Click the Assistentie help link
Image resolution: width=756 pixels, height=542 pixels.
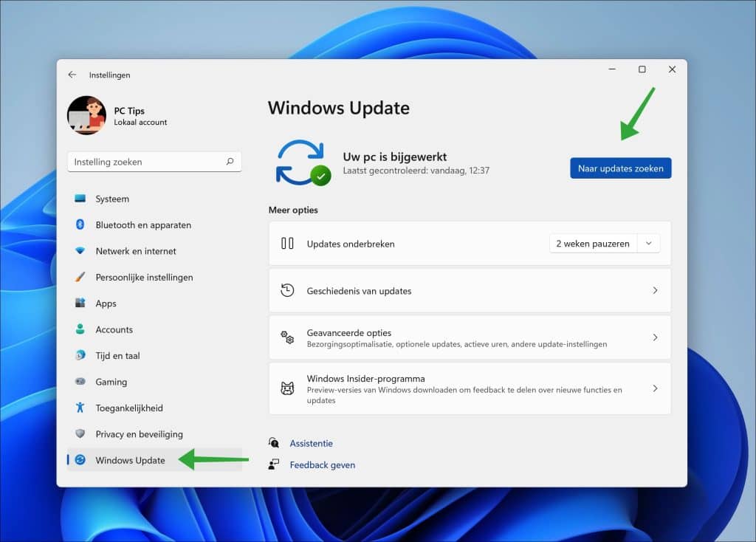[x=312, y=443]
